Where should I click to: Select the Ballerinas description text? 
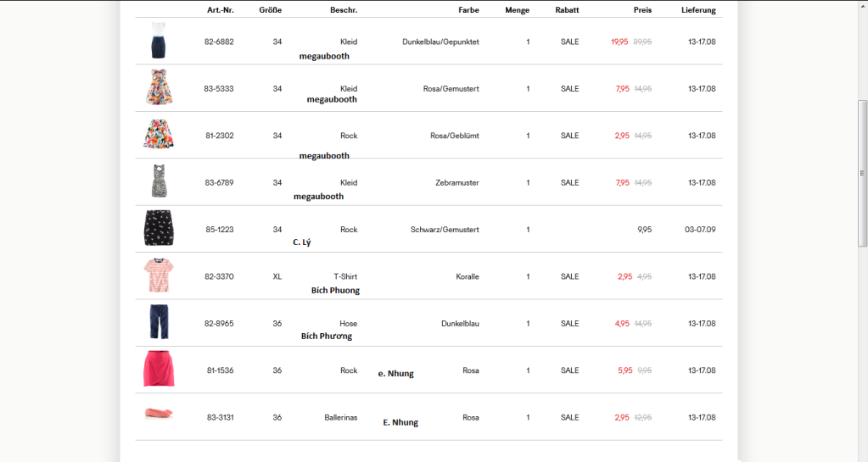click(x=341, y=418)
